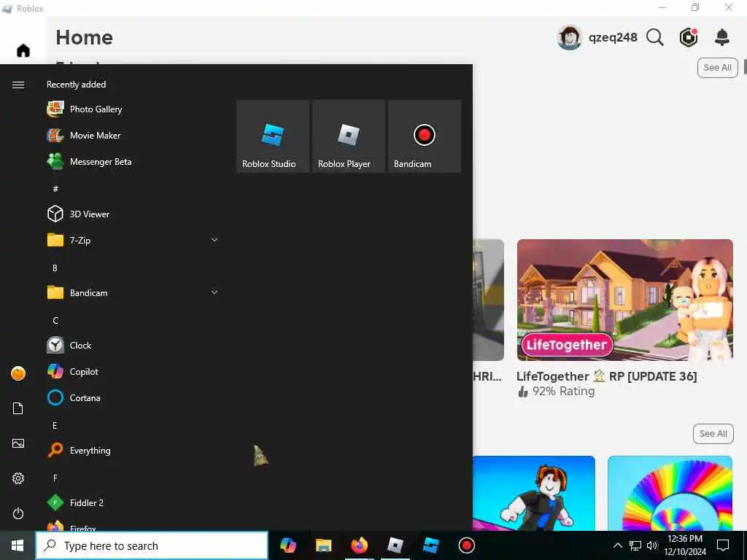Jump to the F letter group
Viewport: 747px width, 560px height.
(x=55, y=478)
